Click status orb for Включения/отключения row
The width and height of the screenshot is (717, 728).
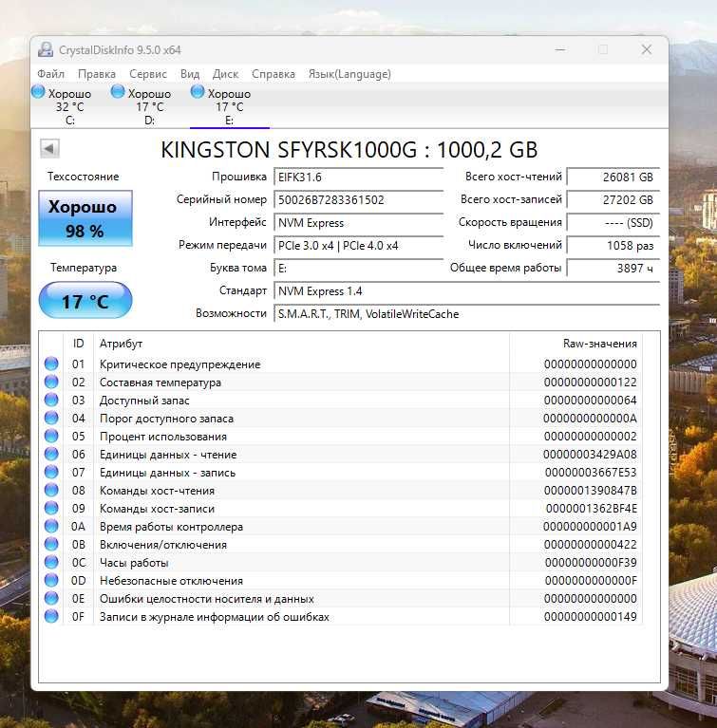coord(51,544)
